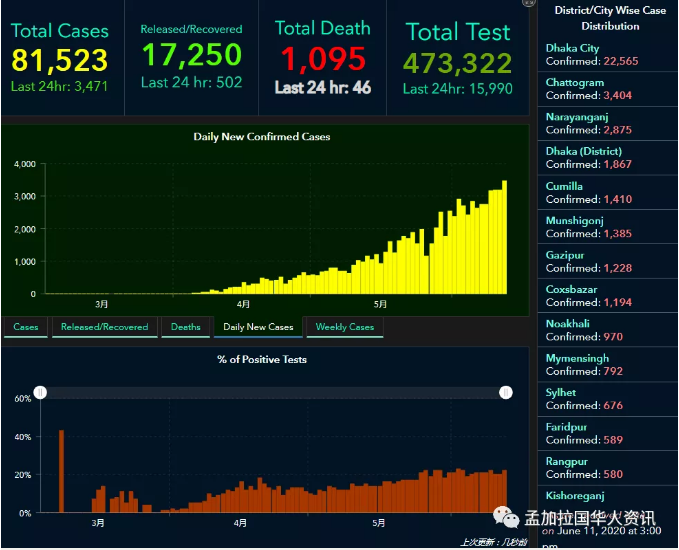
Task: Click right range handle of positive tests chart
Action: click(x=506, y=392)
